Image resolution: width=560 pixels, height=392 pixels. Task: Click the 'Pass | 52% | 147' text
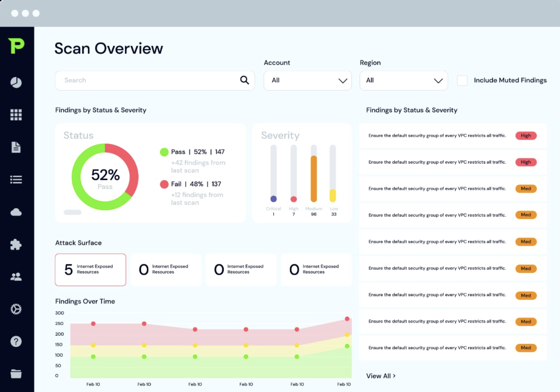tap(198, 152)
